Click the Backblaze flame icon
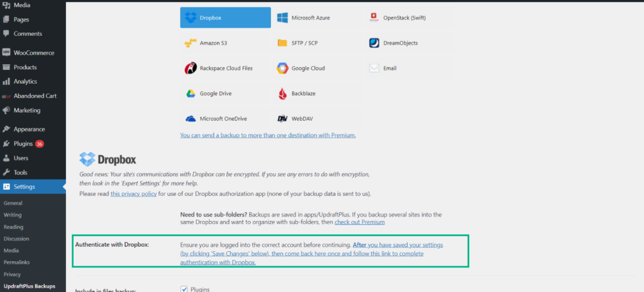Viewport: 644px width, 292px height. (x=282, y=94)
